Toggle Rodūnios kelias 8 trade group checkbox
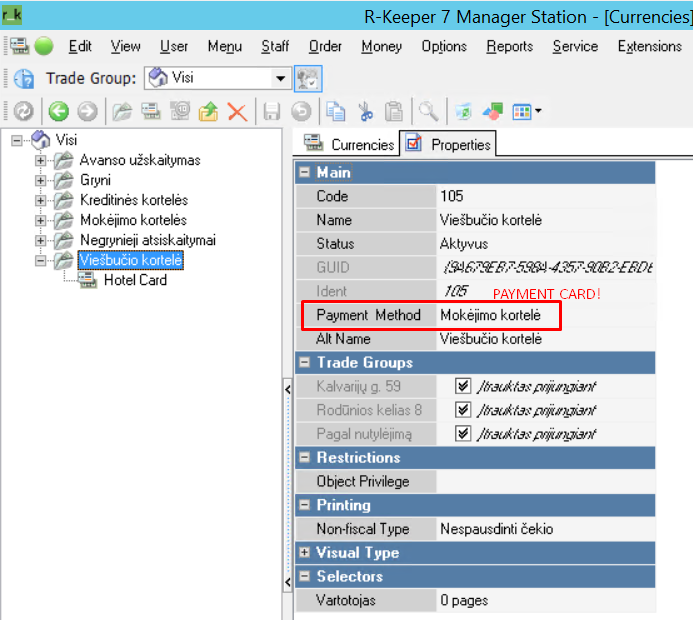 463,410
